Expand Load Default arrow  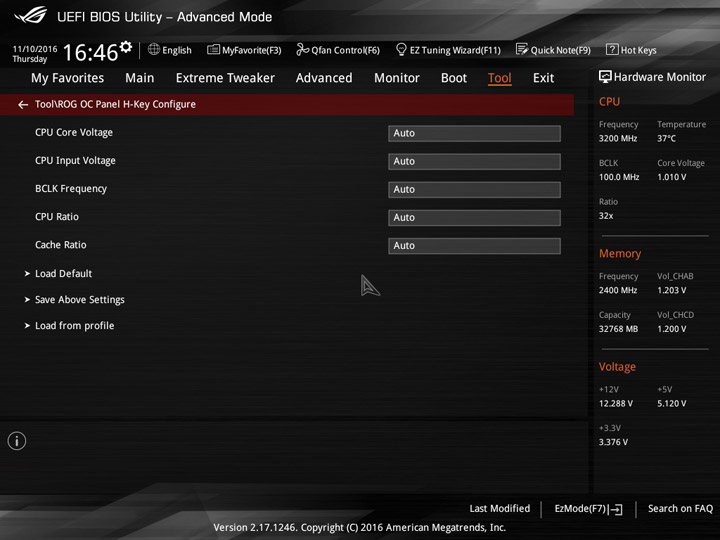27,274
